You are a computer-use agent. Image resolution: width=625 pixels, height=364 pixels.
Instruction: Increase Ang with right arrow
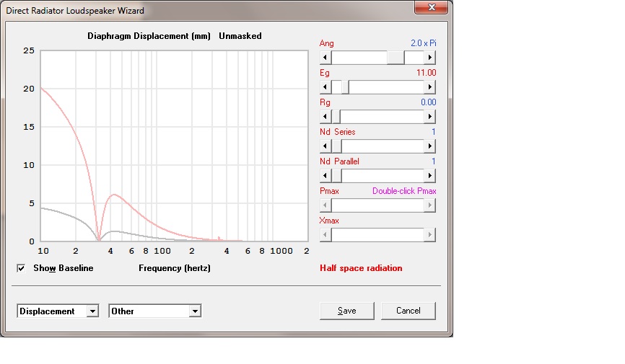coord(429,58)
